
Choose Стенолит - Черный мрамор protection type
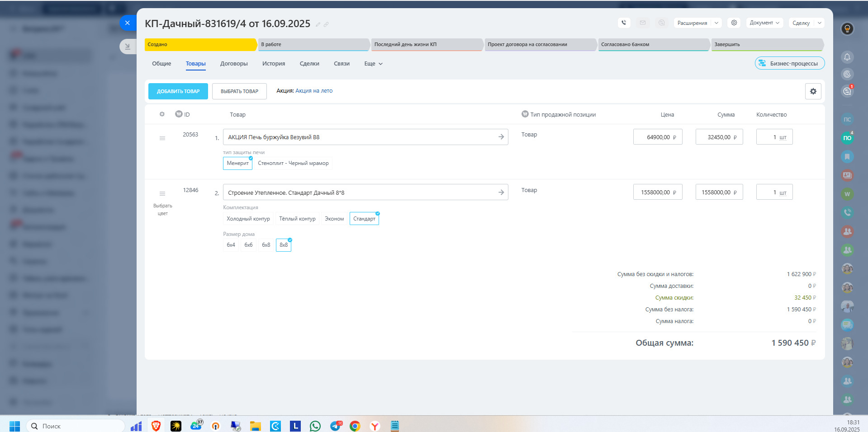pyautogui.click(x=293, y=163)
